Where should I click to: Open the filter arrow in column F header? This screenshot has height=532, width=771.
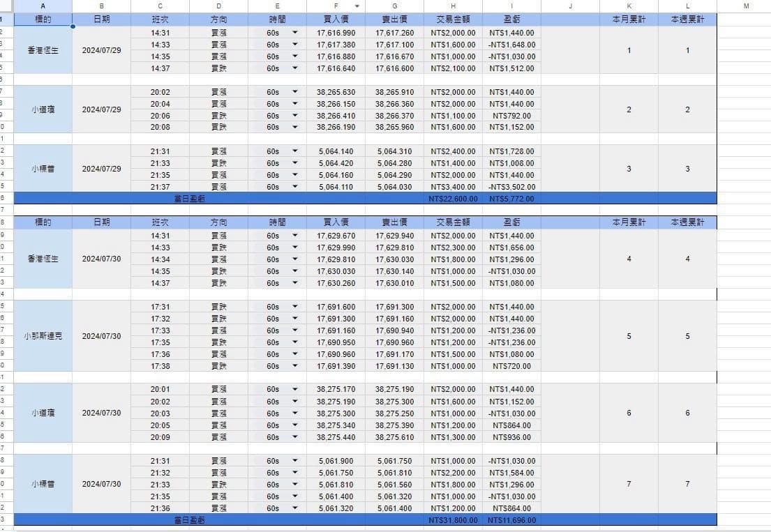coord(357,6)
